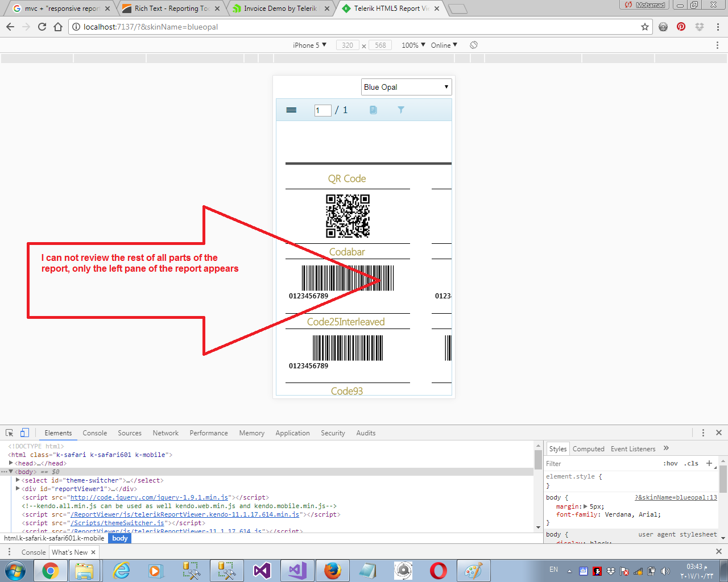Launch Opera from the taskbar

click(438, 571)
